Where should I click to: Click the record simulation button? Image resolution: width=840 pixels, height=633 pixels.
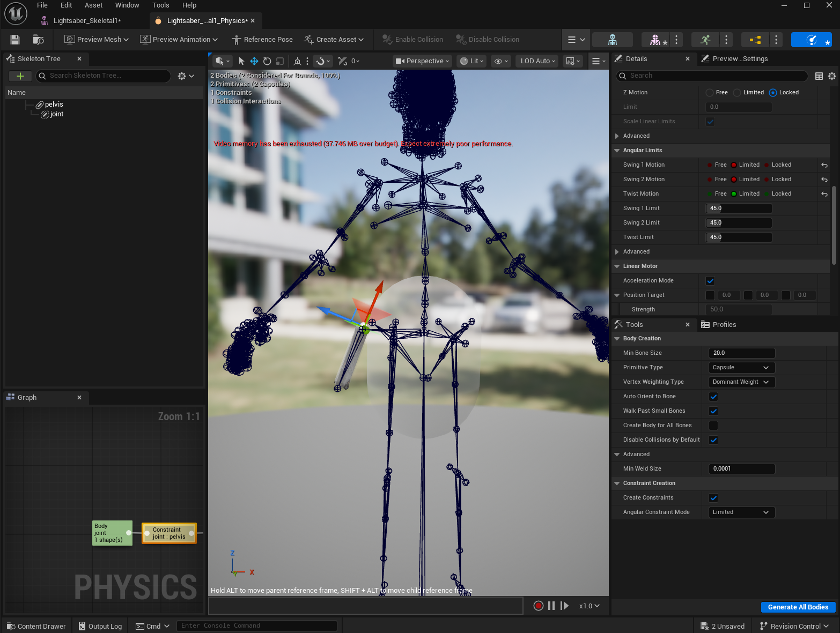[x=539, y=606]
